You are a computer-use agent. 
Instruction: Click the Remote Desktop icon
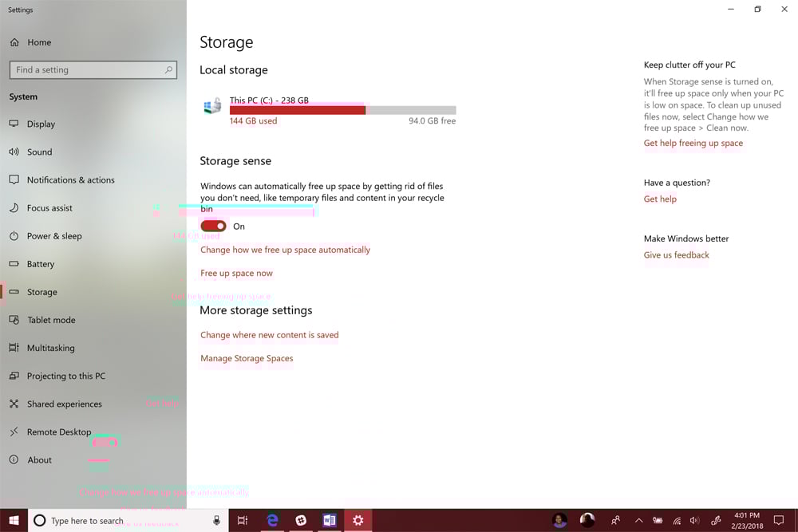[14, 432]
